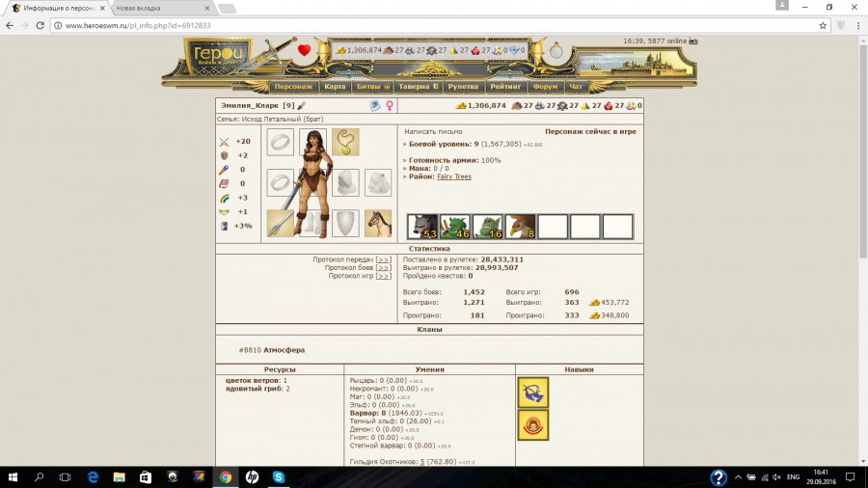Select the boots equipment slot
Screen dimensions: 868x488
tap(312, 224)
